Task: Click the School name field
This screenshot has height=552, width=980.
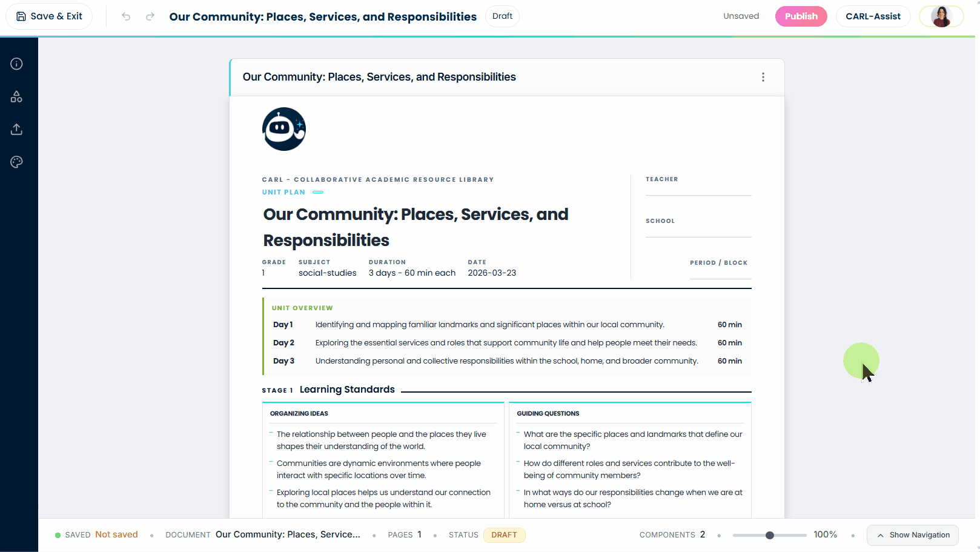Action: (x=698, y=230)
